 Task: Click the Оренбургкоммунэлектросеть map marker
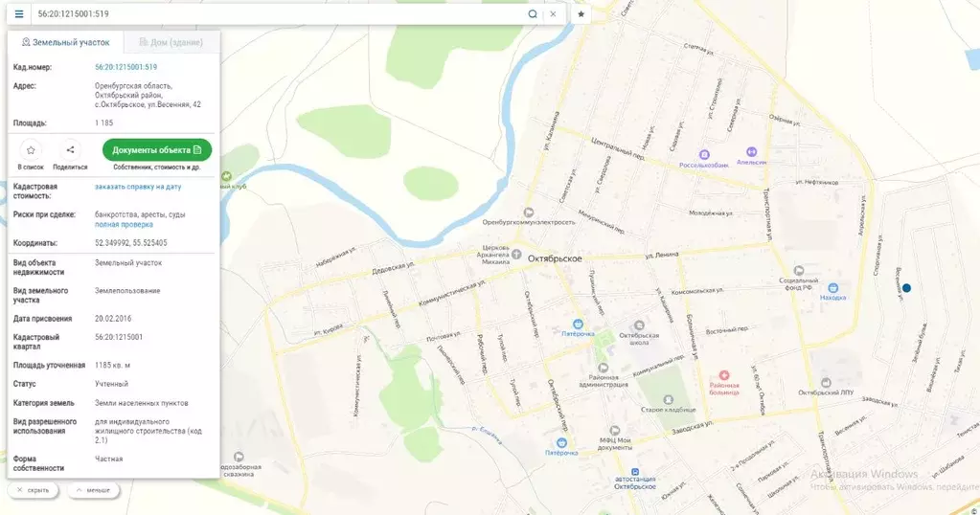[528, 211]
